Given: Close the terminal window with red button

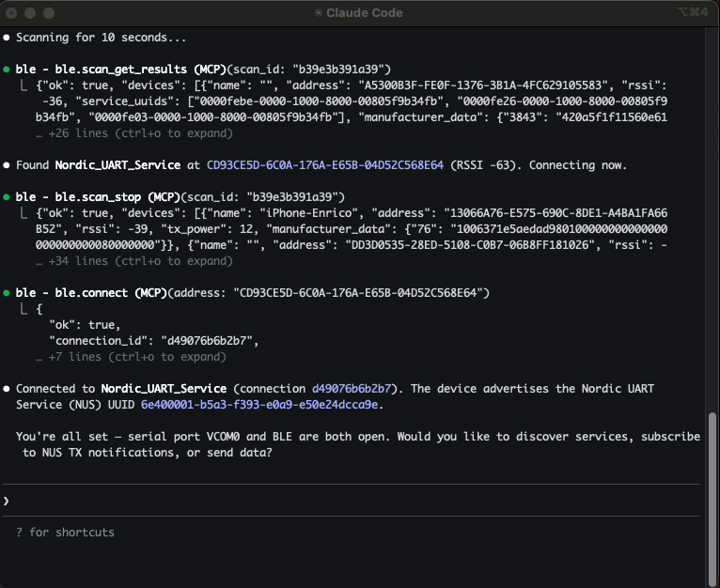Looking at the screenshot, I should 13,12.
